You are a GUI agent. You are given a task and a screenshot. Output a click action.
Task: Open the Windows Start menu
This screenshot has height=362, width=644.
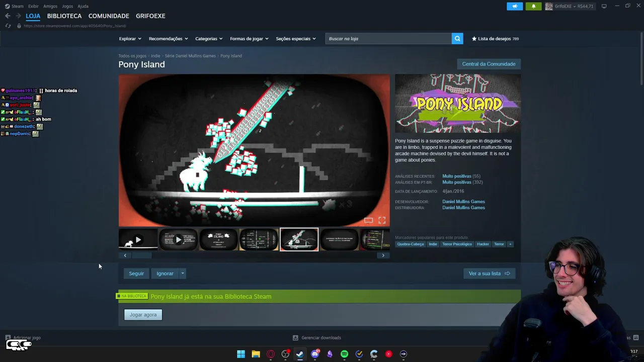[241, 354]
